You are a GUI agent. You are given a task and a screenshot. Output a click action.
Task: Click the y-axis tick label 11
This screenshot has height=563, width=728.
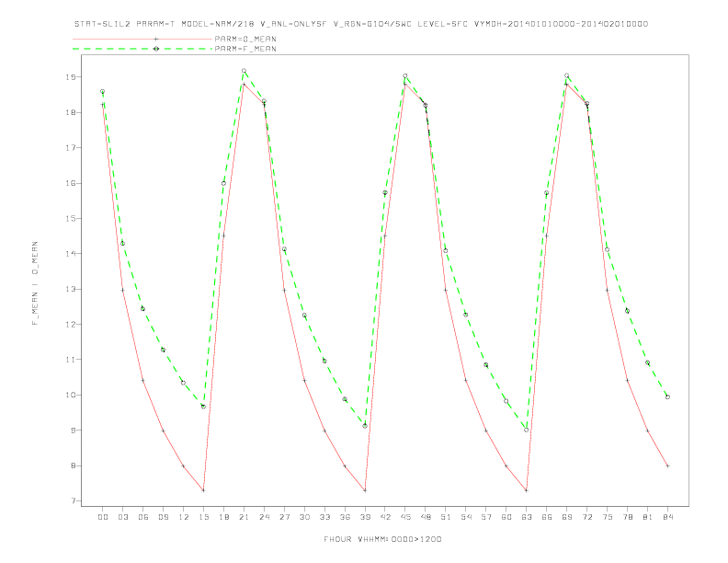coord(71,360)
